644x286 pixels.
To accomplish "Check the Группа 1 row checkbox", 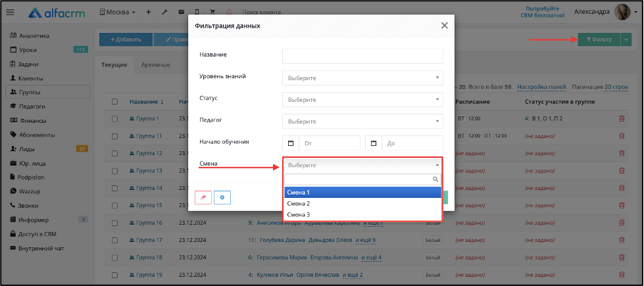I will tap(115, 118).
